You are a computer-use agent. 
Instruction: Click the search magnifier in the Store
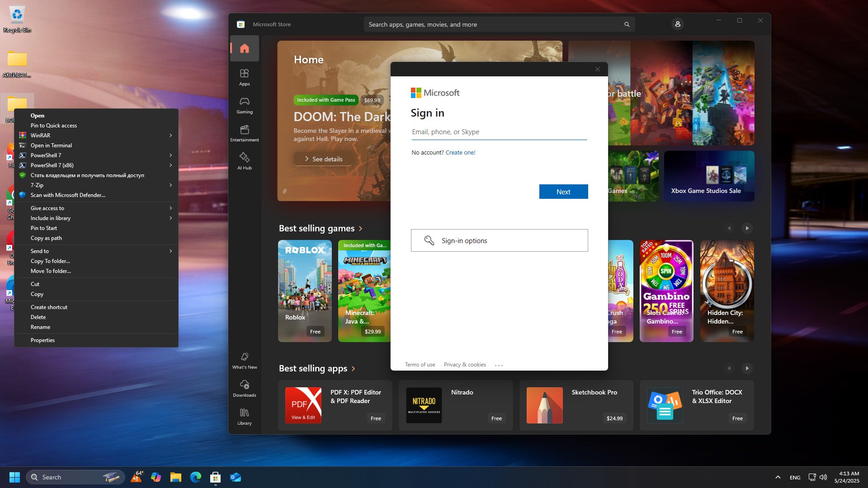[x=627, y=24]
